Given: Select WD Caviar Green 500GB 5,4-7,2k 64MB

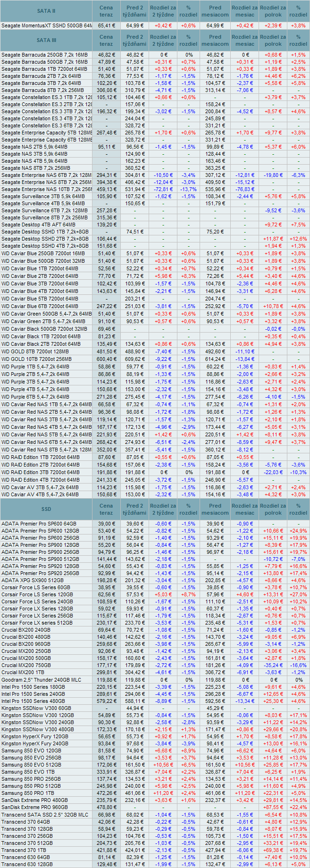Looking at the screenshot, I should pyautogui.click(x=46, y=314).
